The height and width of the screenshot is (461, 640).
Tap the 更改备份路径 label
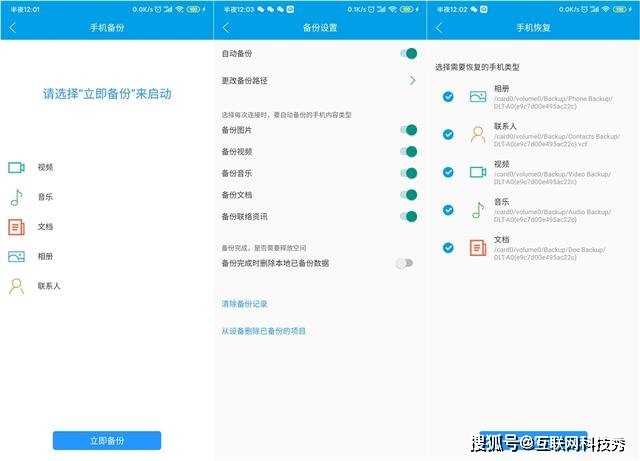click(x=244, y=80)
